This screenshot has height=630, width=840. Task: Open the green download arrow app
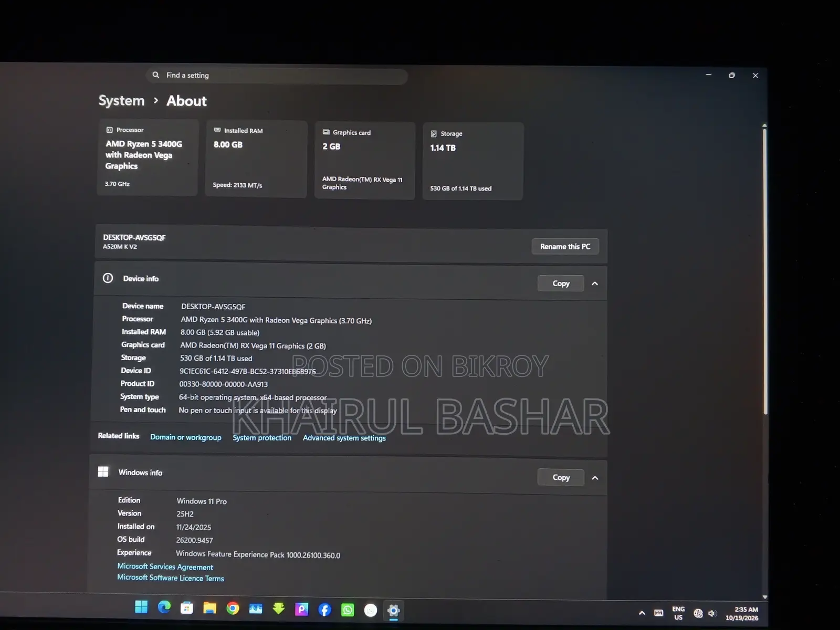click(x=279, y=609)
